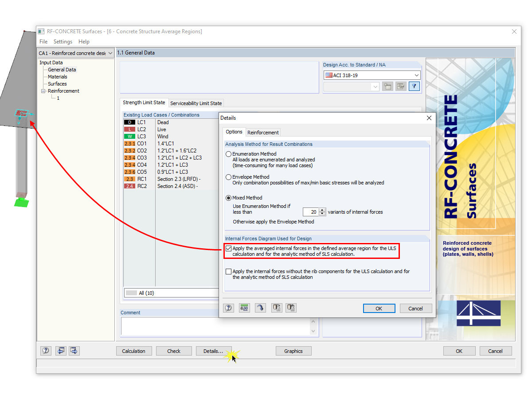The width and height of the screenshot is (532, 399).
Task: Open the File menu
Action: coord(43,42)
